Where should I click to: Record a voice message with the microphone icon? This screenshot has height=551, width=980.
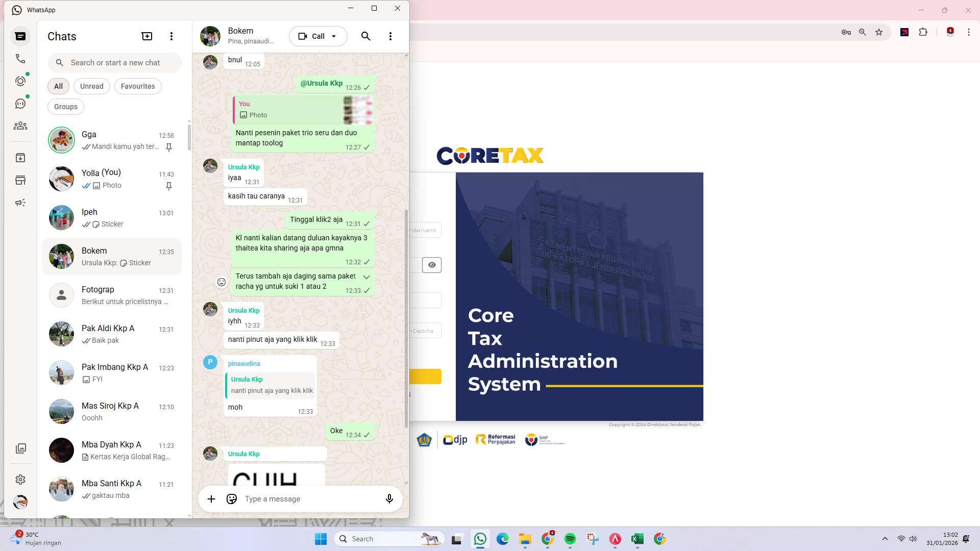[389, 499]
